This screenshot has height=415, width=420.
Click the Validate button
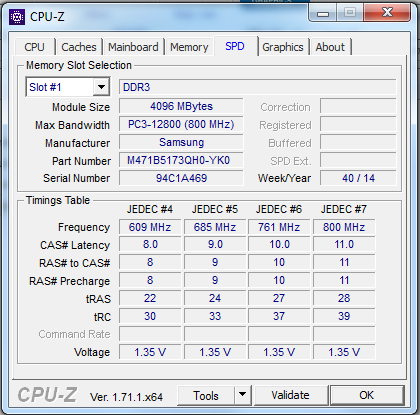[x=290, y=395]
